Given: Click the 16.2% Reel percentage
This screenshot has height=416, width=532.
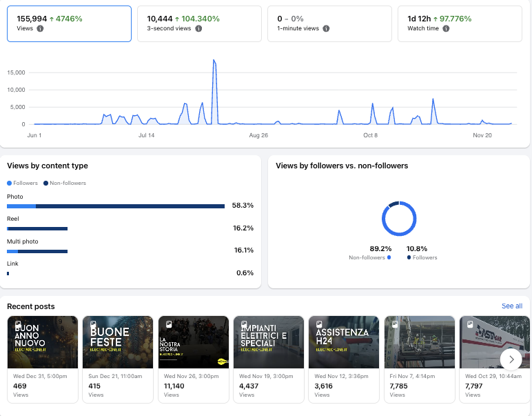Looking at the screenshot, I should point(243,228).
